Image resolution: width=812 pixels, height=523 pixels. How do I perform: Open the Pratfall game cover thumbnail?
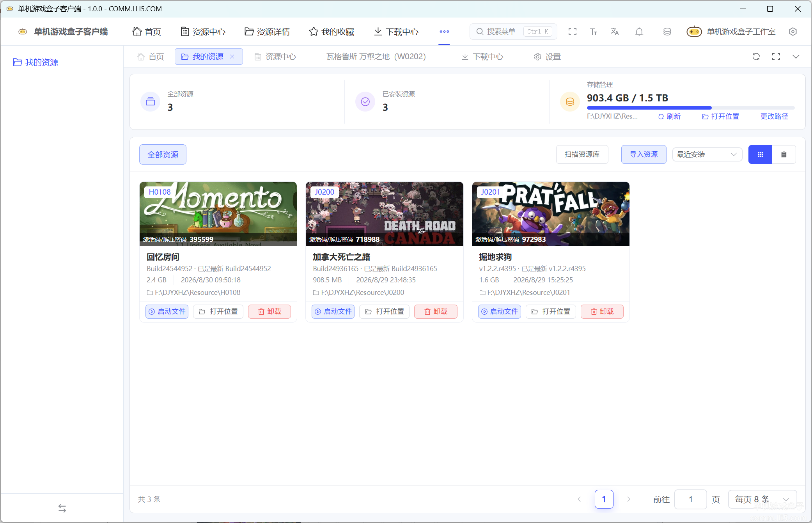[551, 214]
